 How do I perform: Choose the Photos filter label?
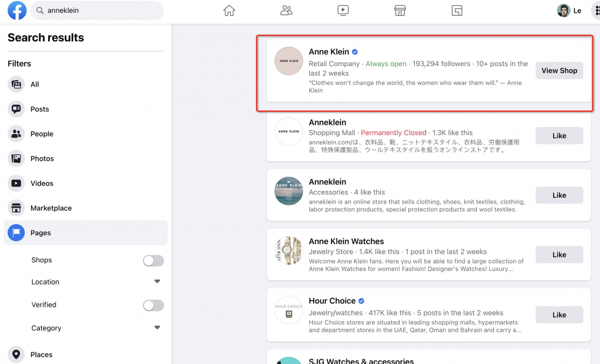click(42, 158)
